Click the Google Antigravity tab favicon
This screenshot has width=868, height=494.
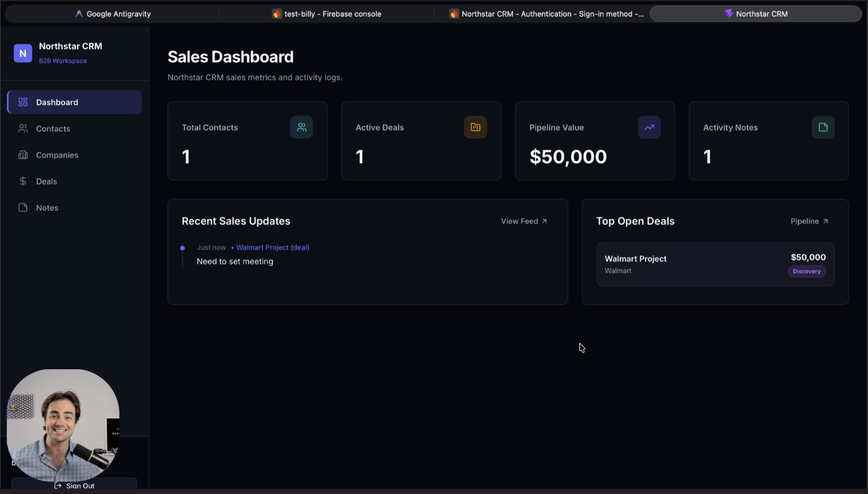coord(79,14)
